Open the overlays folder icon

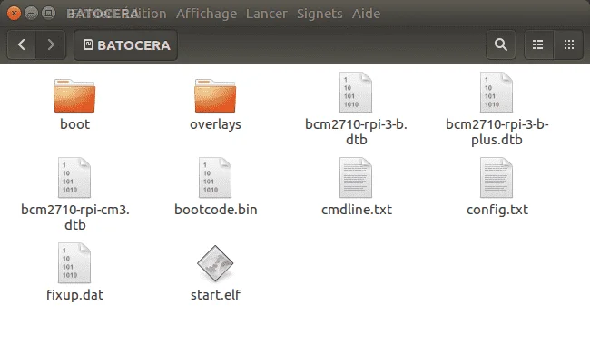215,95
